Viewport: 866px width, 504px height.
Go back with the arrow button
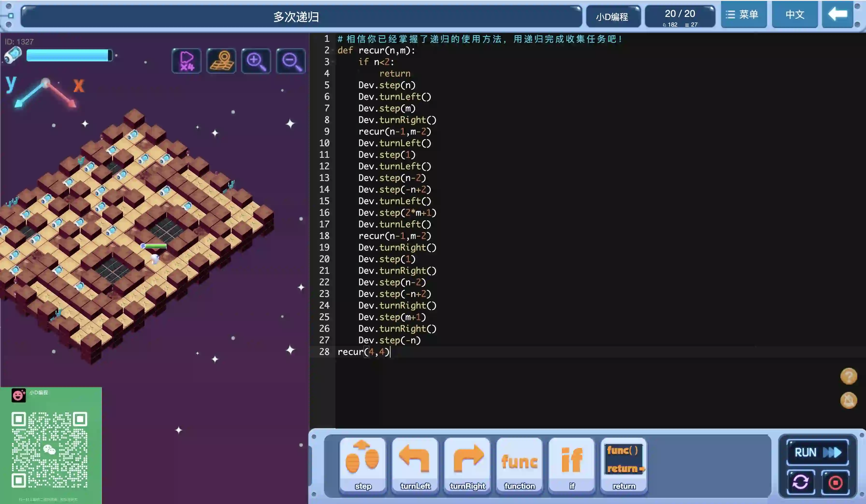pos(837,14)
